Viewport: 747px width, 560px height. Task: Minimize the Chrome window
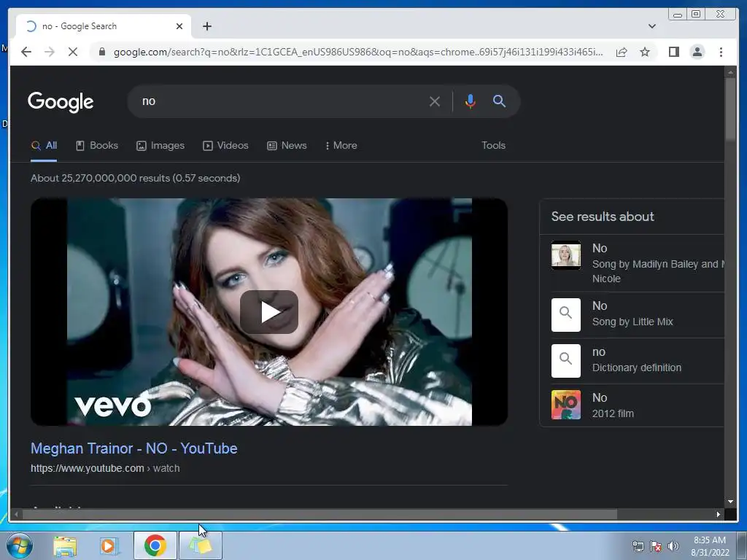coord(678,15)
